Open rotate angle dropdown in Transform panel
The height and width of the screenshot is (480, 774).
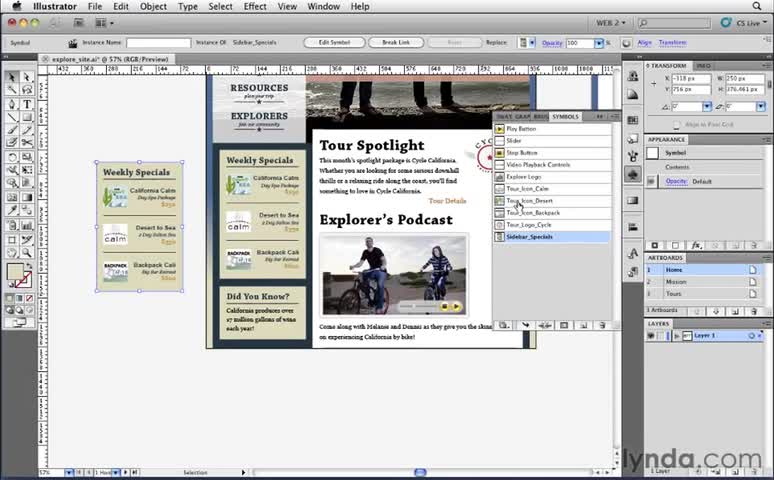pos(707,107)
